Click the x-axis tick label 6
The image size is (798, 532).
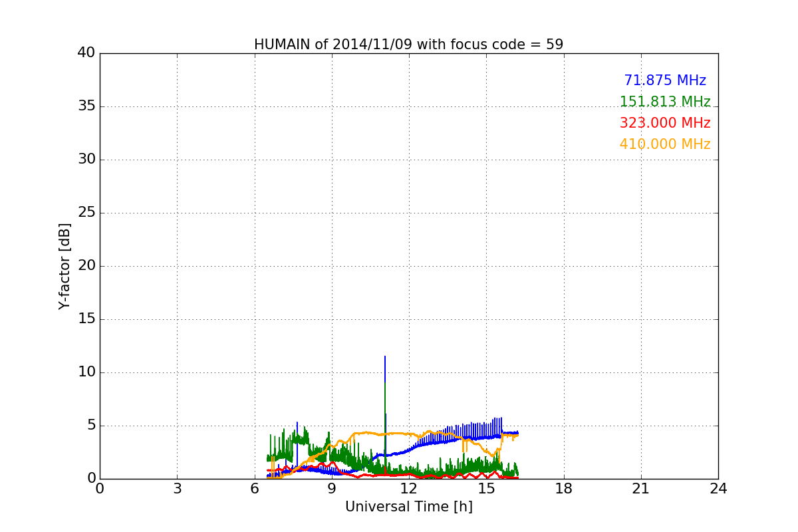click(x=254, y=489)
